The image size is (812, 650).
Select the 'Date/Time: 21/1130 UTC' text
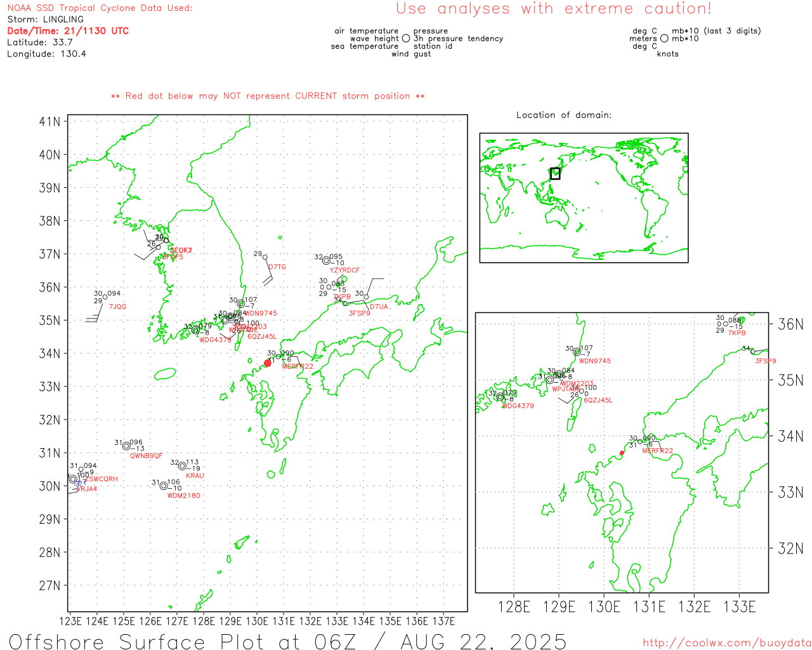[68, 31]
